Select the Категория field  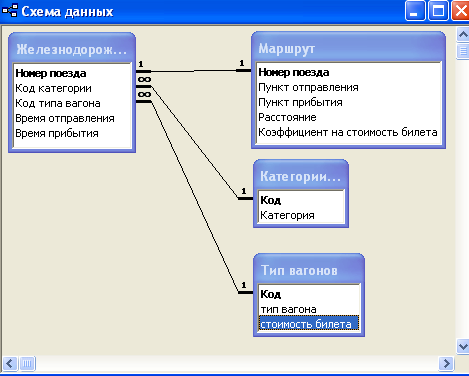(x=301, y=215)
